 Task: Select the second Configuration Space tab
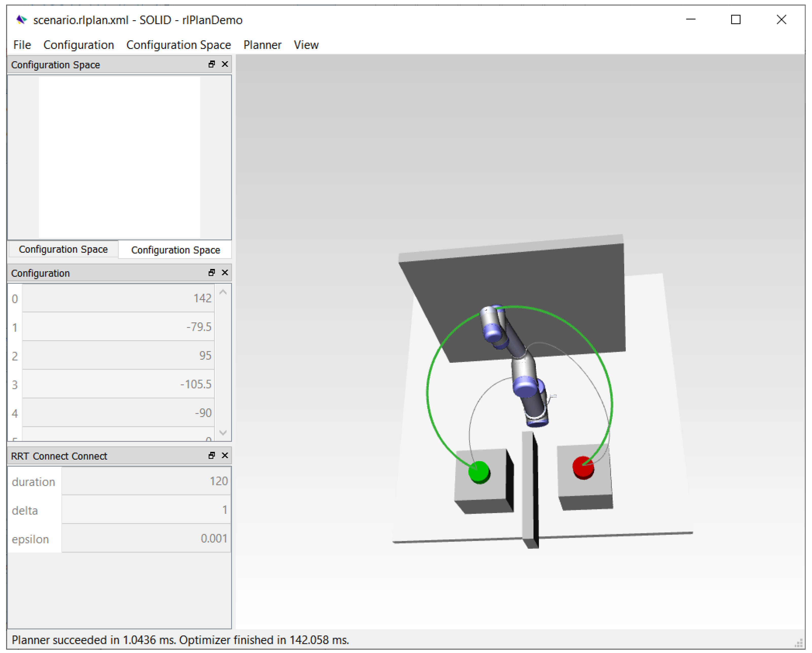[x=176, y=250]
